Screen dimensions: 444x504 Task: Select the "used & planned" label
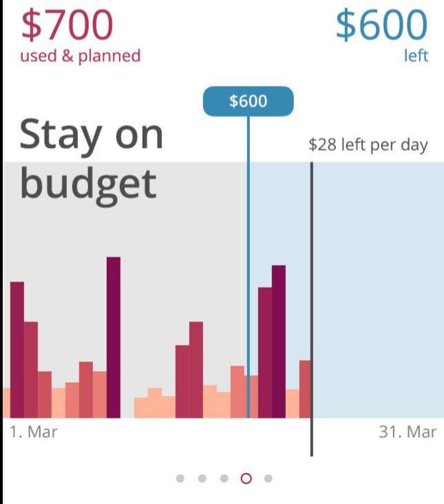[81, 56]
